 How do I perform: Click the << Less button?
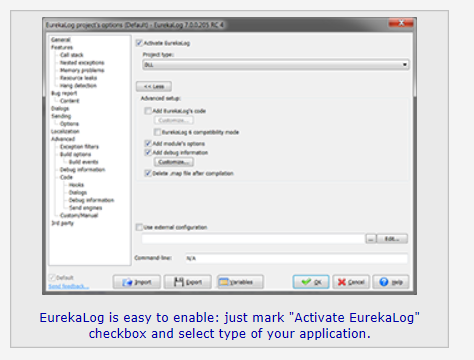pos(154,86)
